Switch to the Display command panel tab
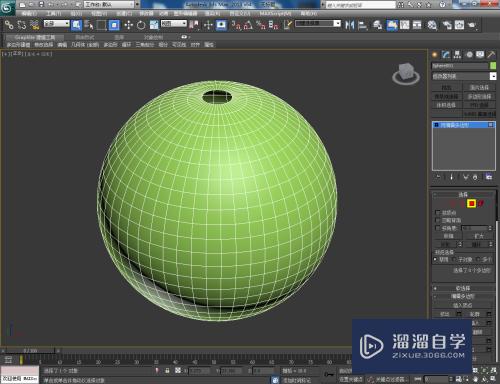Image resolution: width=500 pixels, height=384 pixels. (x=480, y=55)
